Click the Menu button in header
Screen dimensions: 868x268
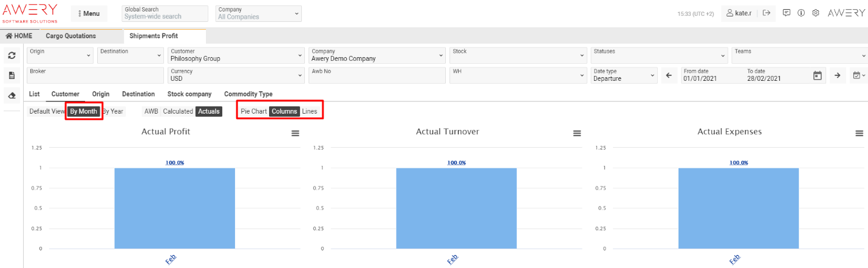89,13
